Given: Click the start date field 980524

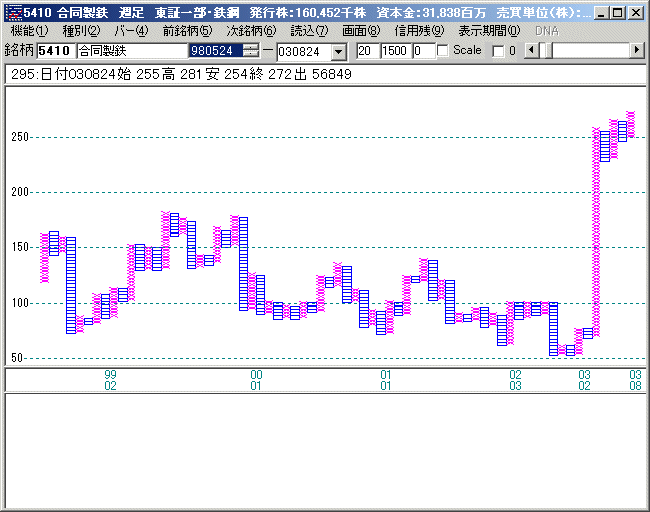Looking at the screenshot, I should click(216, 51).
